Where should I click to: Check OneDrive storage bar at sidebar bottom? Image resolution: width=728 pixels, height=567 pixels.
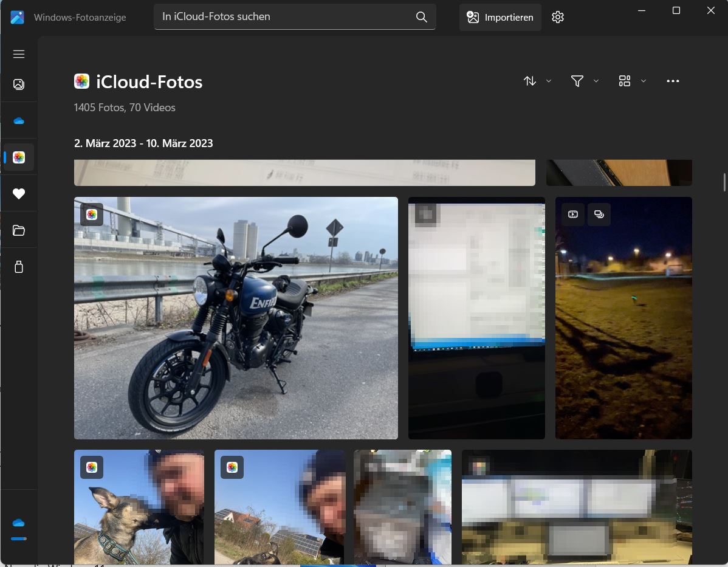(19, 538)
